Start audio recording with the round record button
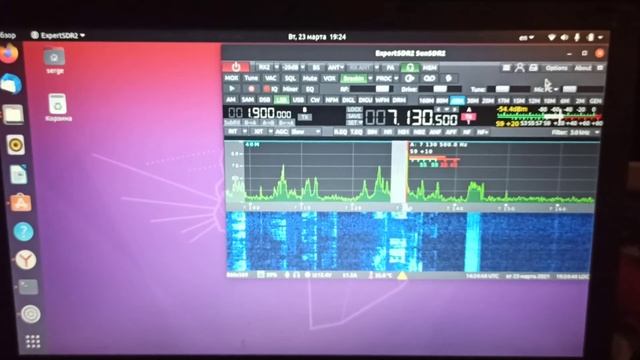Screen dimensions: 640x360 [x=251, y=89]
